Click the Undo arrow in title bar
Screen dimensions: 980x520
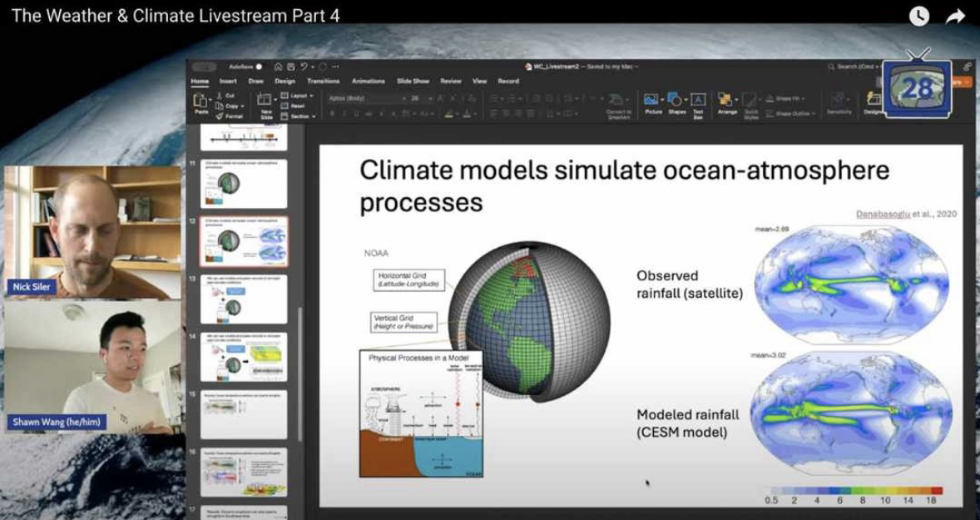304,67
